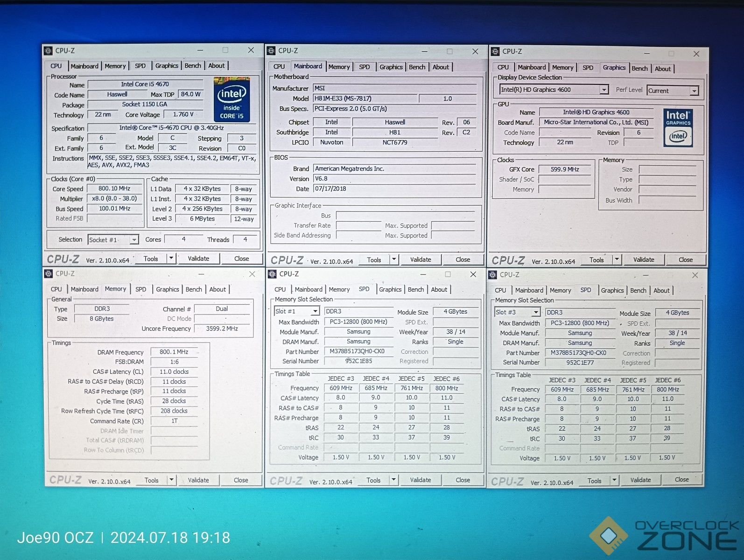
Task: Click the Close button in the Display Device window
Action: [686, 259]
